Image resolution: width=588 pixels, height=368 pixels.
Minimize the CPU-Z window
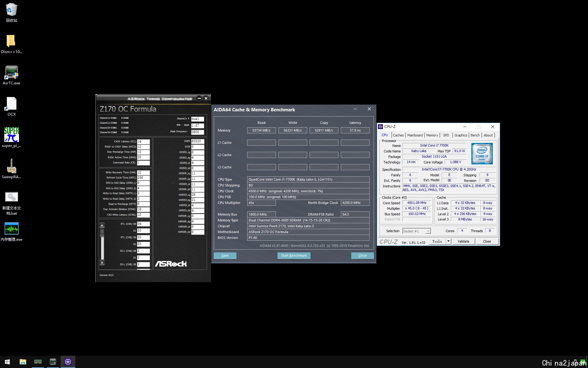click(465, 127)
